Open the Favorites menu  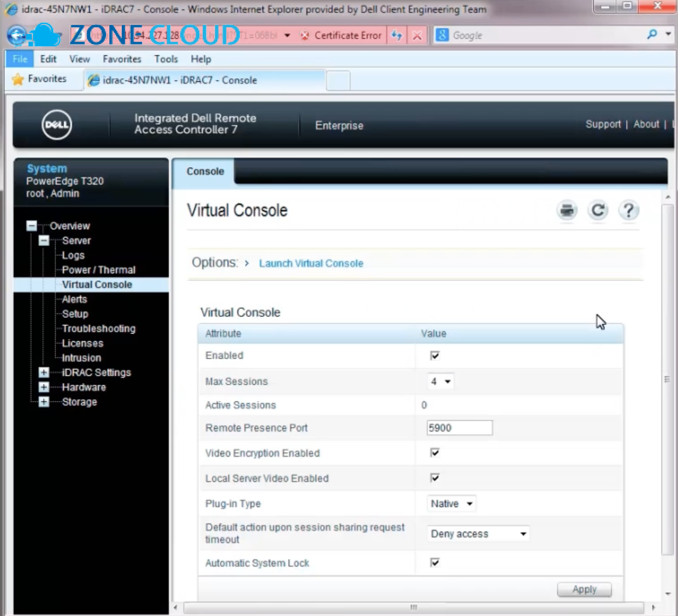[122, 59]
